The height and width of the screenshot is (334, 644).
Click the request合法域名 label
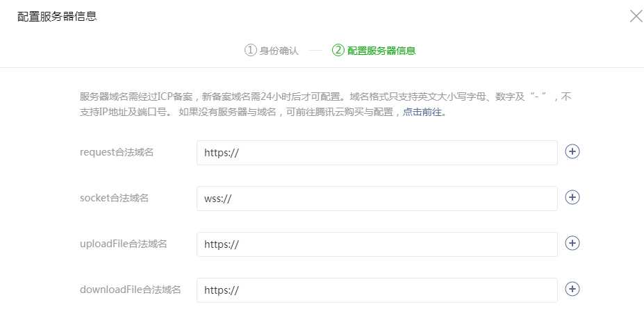pyautogui.click(x=117, y=152)
